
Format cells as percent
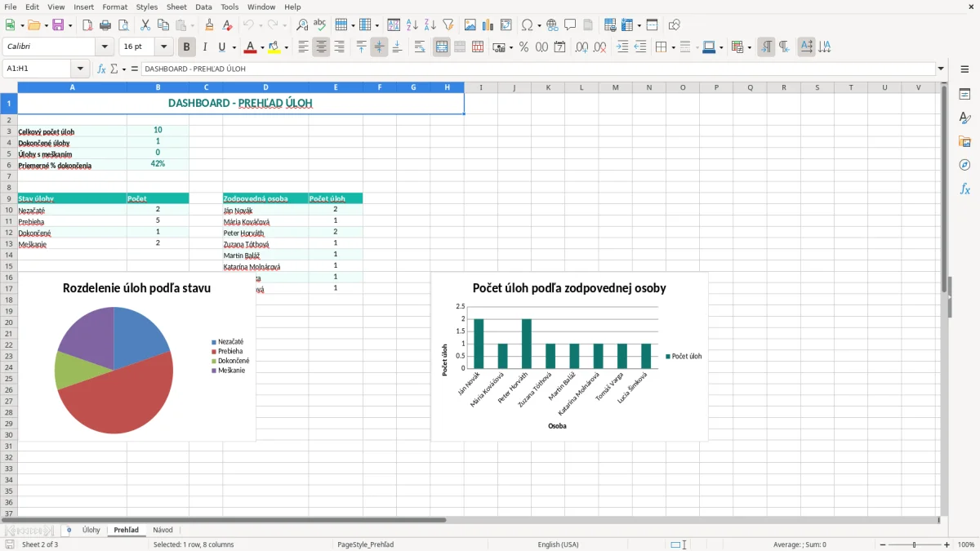(523, 47)
